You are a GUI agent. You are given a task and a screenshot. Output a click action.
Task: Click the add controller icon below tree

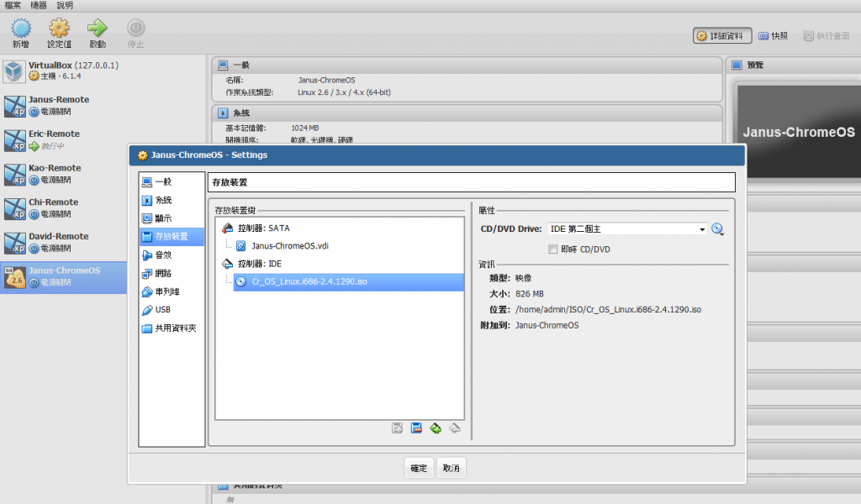pos(397,428)
